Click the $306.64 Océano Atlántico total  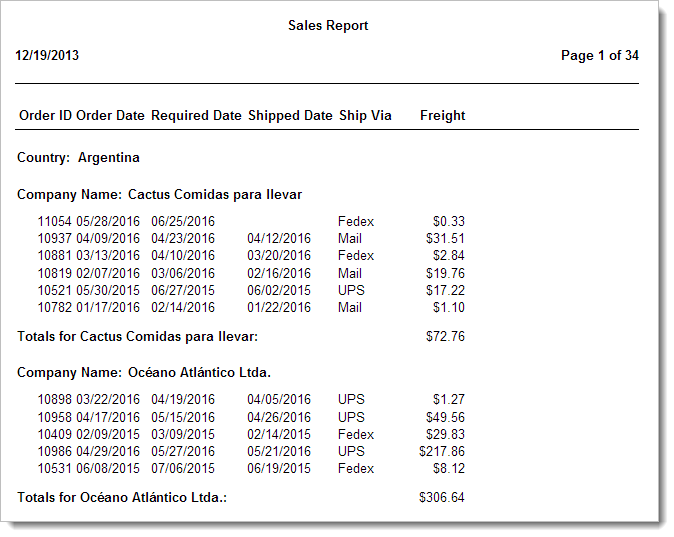[442, 497]
